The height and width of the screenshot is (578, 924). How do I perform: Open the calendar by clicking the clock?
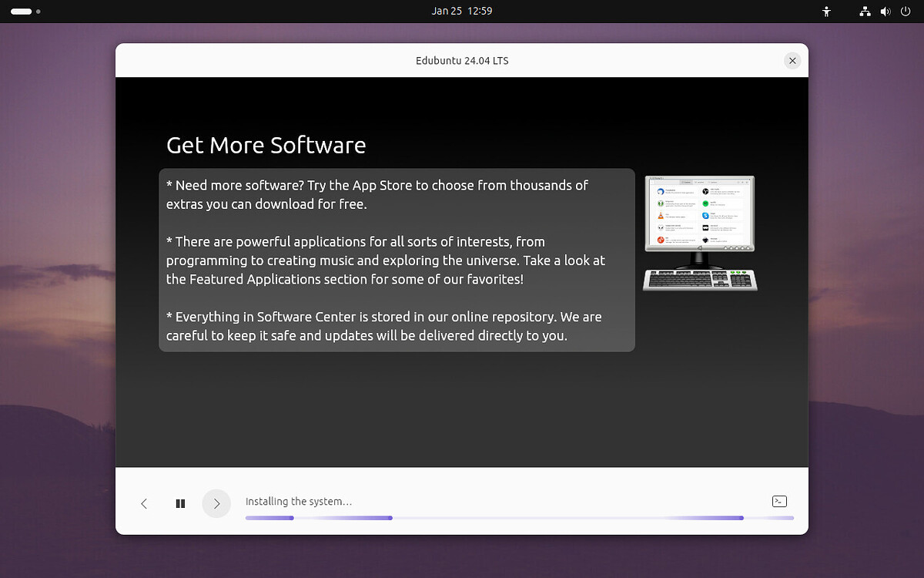(462, 11)
